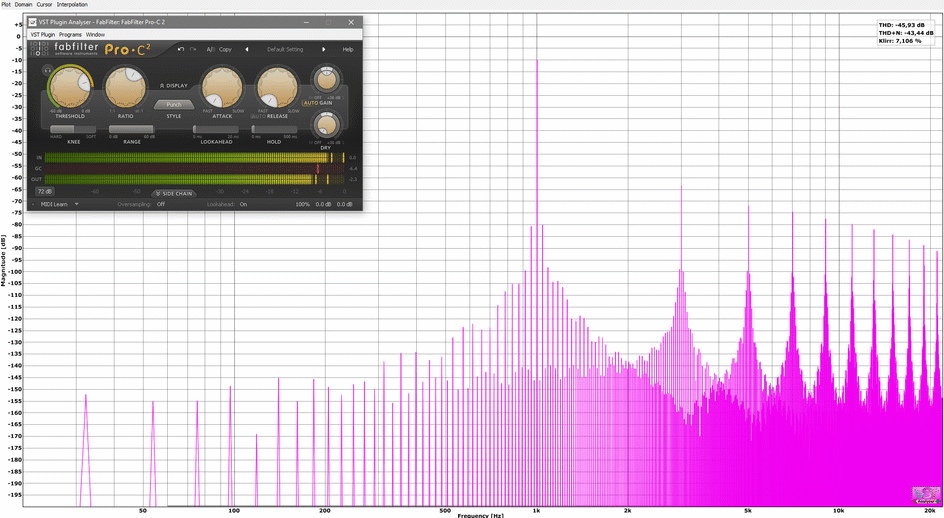Open the Cursor menu in analyser

(x=44, y=4)
